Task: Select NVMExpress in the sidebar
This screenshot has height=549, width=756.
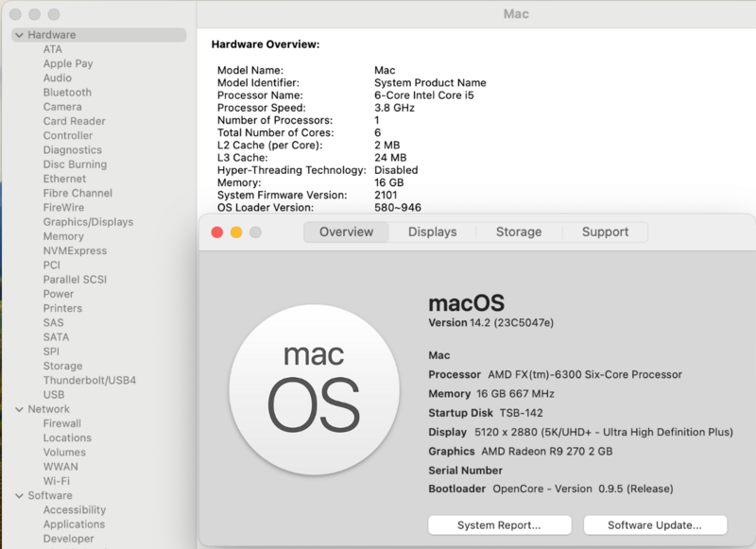Action: coord(76,250)
